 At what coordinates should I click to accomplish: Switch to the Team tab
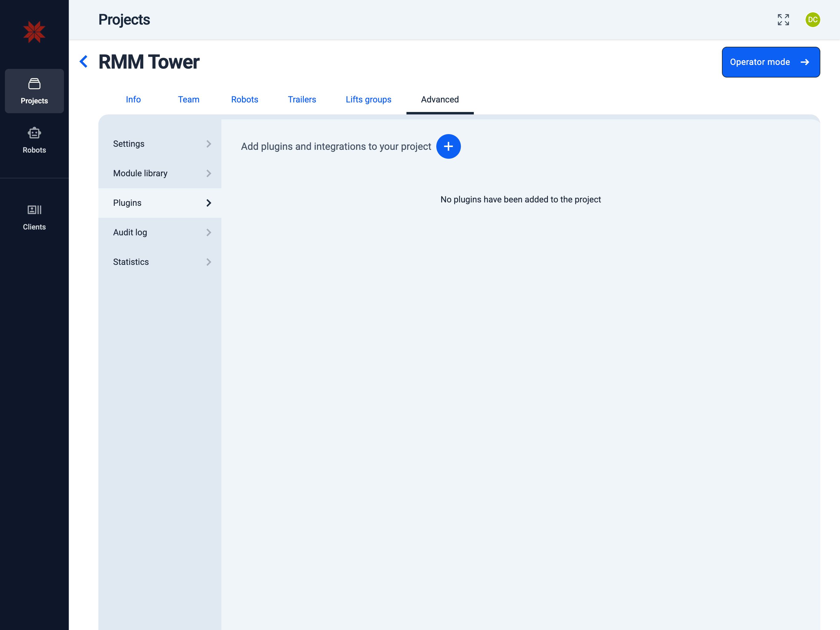pyautogui.click(x=188, y=100)
